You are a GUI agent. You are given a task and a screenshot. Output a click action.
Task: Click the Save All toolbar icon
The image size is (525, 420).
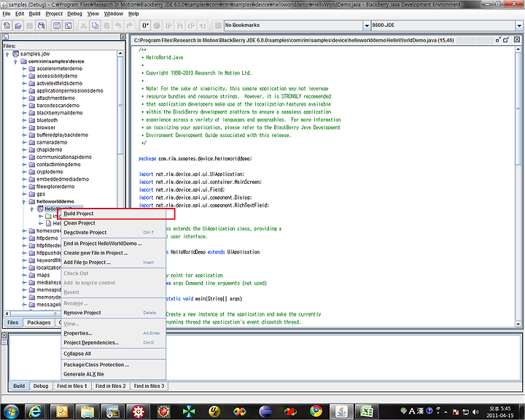click(x=41, y=26)
